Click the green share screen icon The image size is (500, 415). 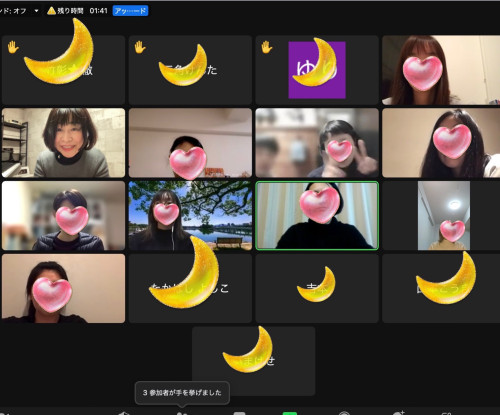click(290, 413)
